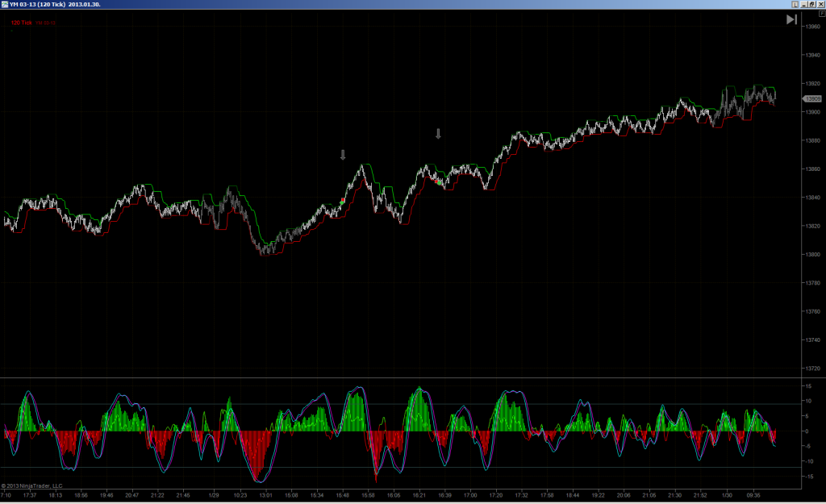The width and height of the screenshot is (826, 504).
Task: Click the 1/30 date label on time axis
Action: point(727,495)
